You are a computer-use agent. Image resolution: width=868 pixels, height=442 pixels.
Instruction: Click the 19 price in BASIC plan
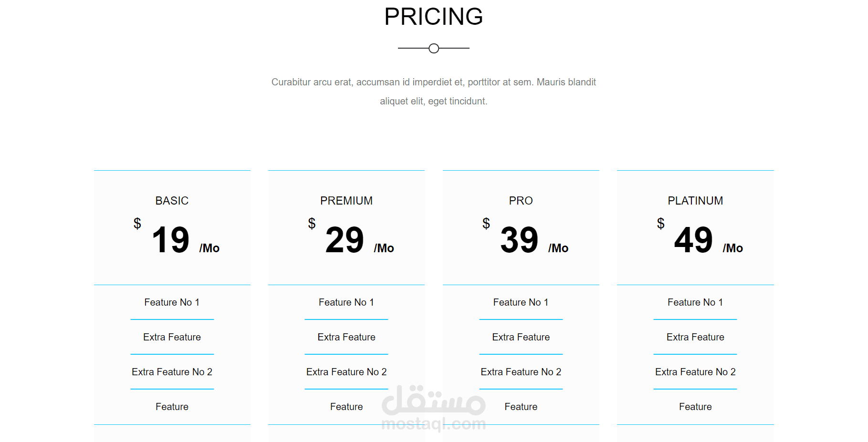click(x=170, y=240)
